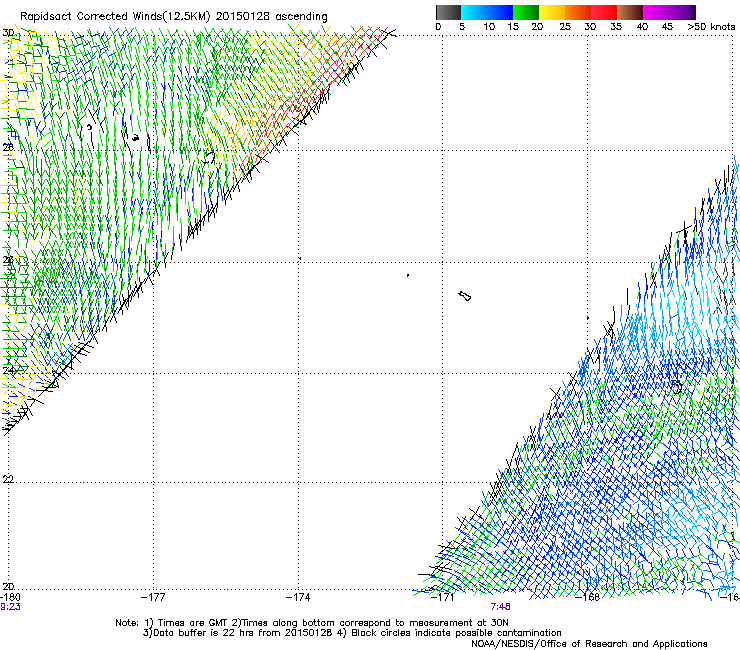Click the longitude '-168' axis label
The width and height of the screenshot is (740, 650).
point(588,597)
